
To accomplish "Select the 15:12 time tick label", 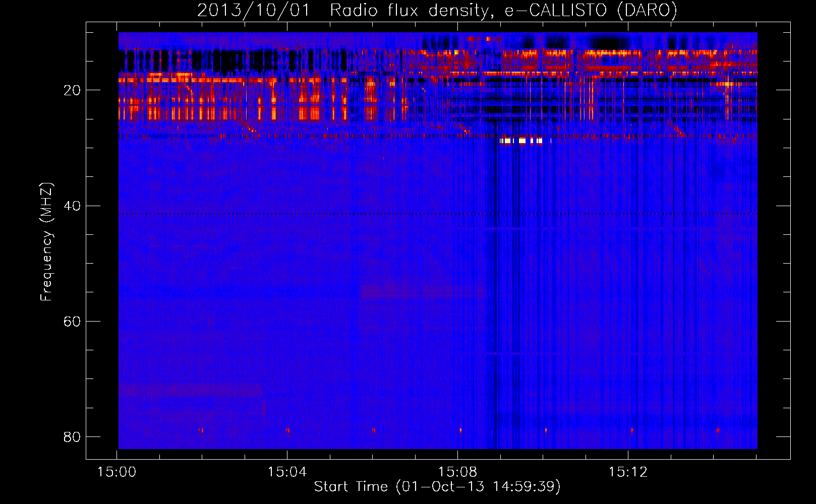I will tap(628, 472).
